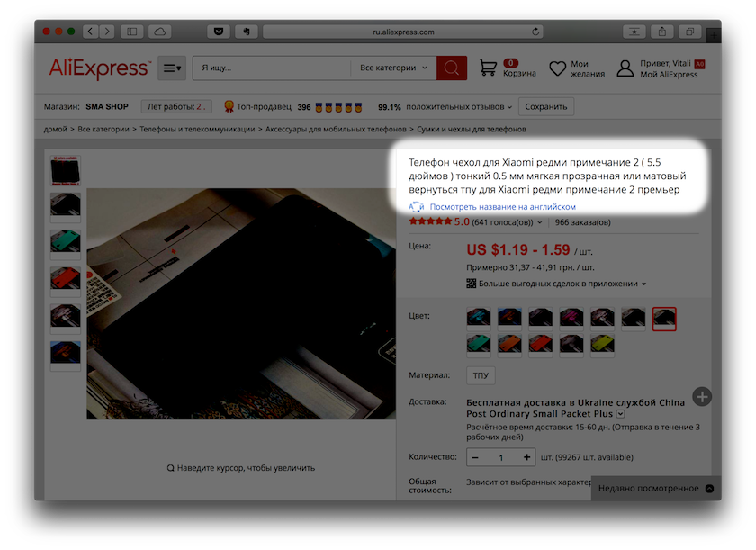Click the main product image
Screen dimensions: 756x550
point(241,303)
